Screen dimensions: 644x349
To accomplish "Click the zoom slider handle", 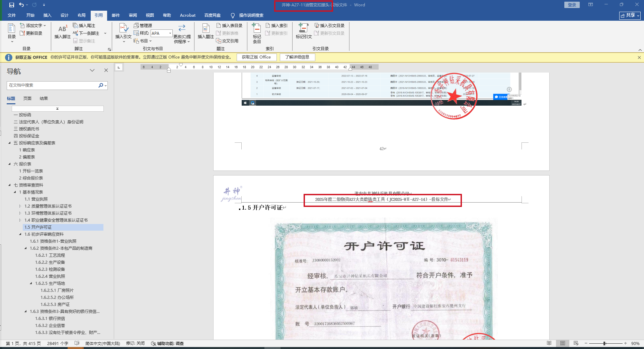I will [x=605, y=343].
